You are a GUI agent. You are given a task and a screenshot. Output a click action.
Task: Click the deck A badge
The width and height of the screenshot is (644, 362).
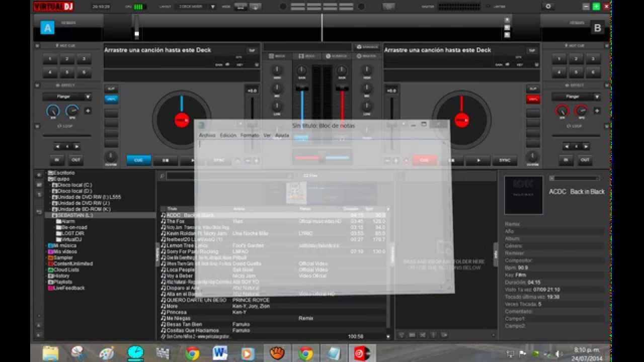pyautogui.click(x=47, y=28)
